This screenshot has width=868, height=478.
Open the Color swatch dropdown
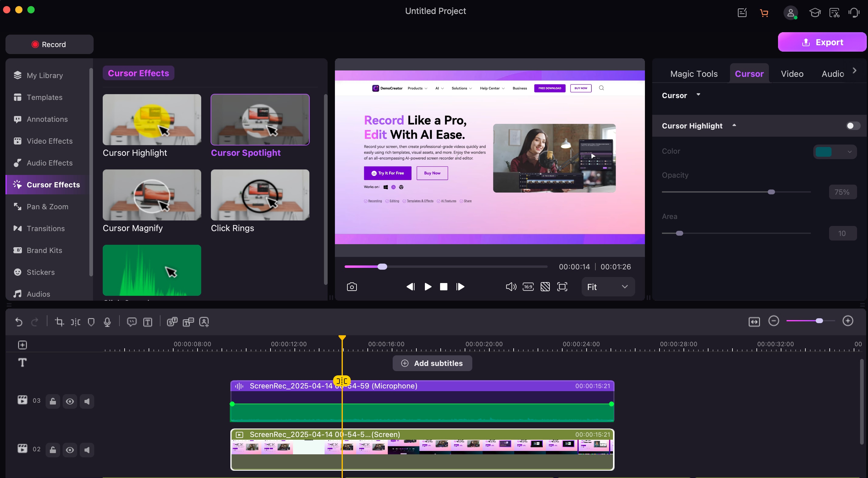click(835, 152)
